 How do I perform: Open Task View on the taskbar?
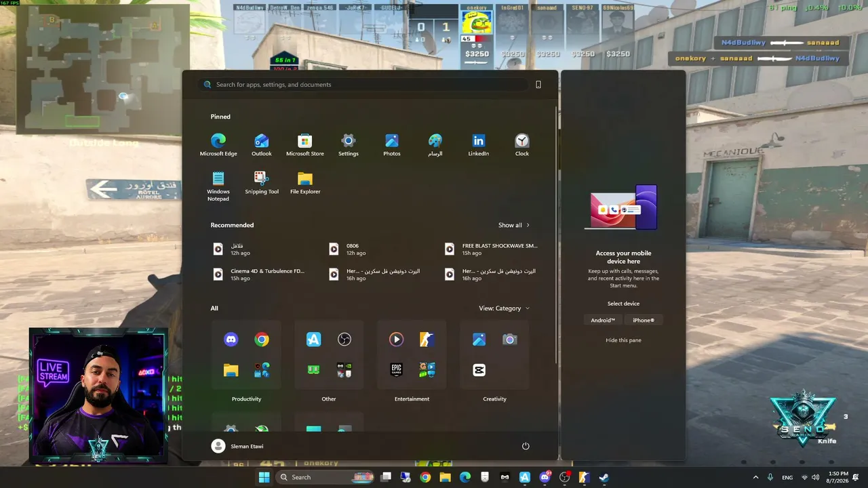386,477
